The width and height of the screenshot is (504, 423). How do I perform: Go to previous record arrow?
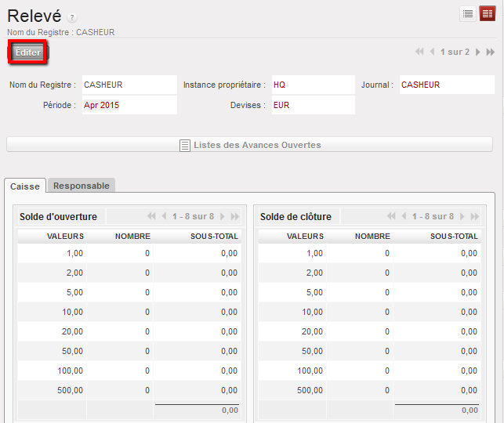tap(432, 52)
